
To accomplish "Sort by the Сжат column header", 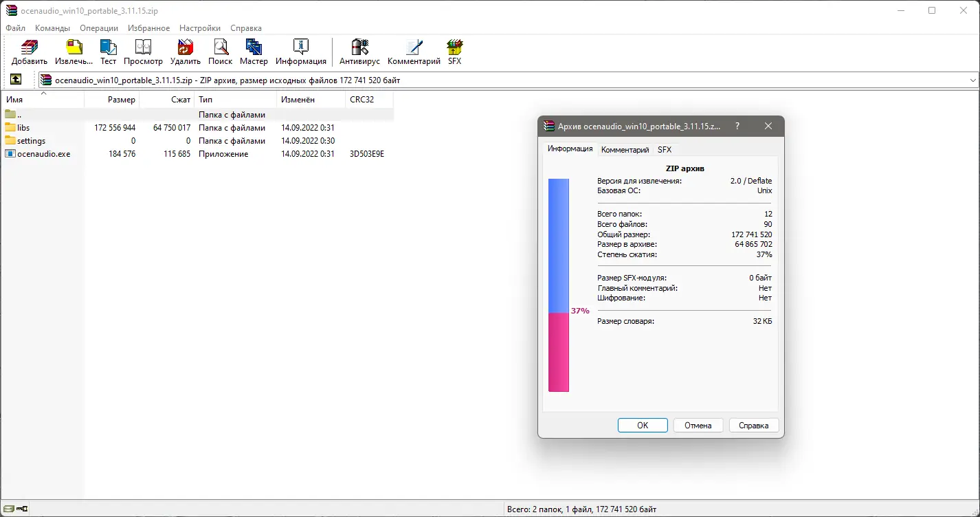I will click(x=167, y=100).
